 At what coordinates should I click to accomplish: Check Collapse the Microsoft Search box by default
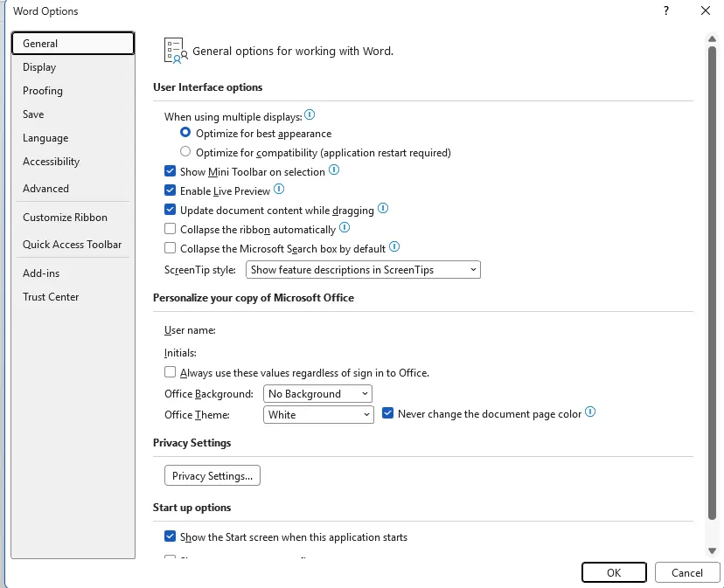point(170,248)
